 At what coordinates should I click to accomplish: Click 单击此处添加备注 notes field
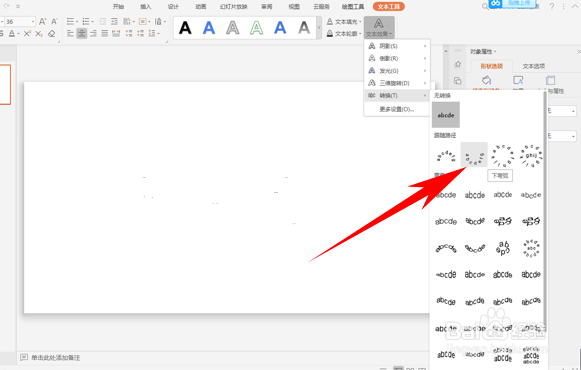[56, 358]
